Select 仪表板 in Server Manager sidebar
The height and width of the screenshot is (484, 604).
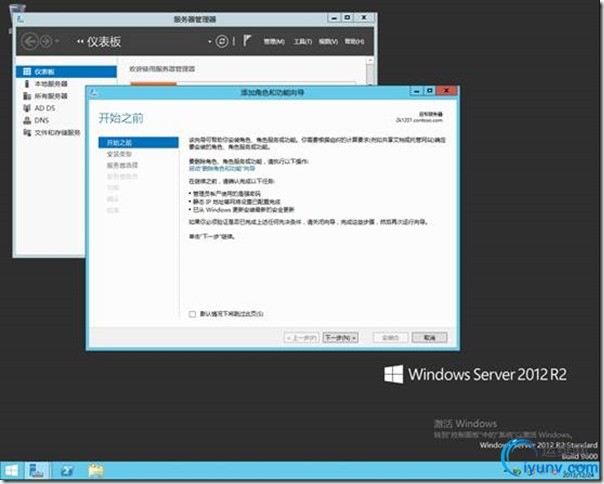(66, 72)
